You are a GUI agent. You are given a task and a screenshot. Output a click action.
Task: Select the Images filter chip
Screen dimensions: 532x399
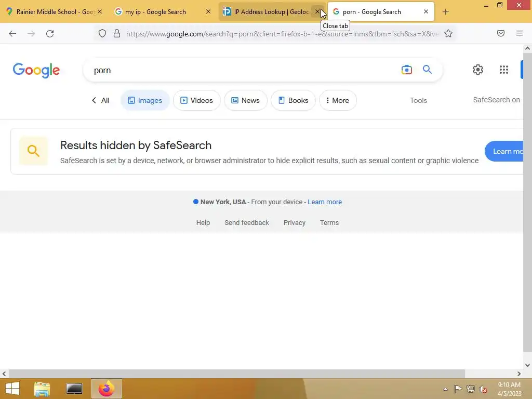pyautogui.click(x=145, y=100)
